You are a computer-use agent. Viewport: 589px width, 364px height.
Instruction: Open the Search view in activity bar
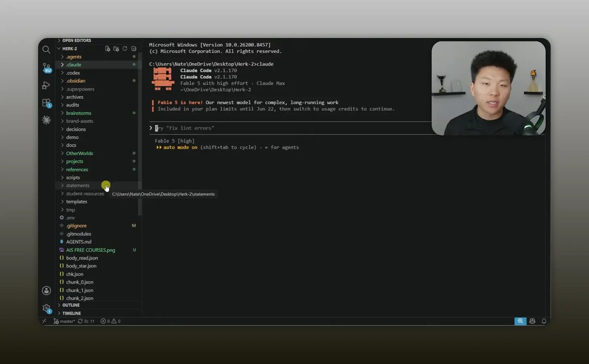coord(46,49)
